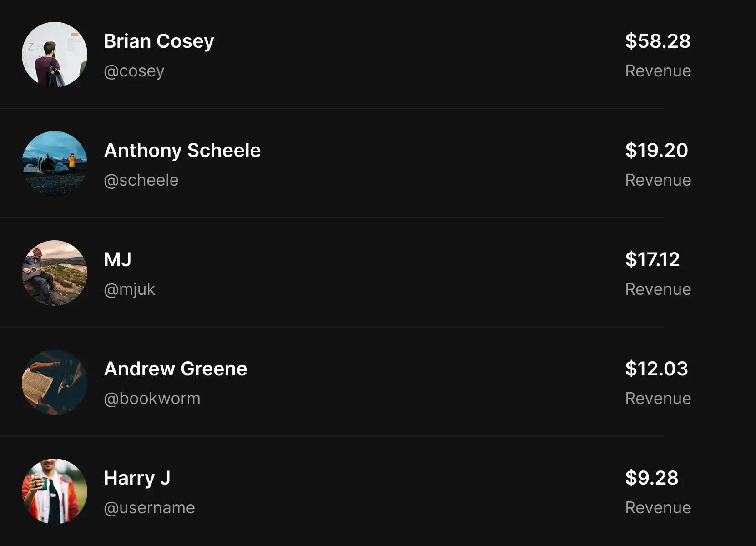The width and height of the screenshot is (756, 546).
Task: Click the @cosey username handle
Action: [x=134, y=71]
